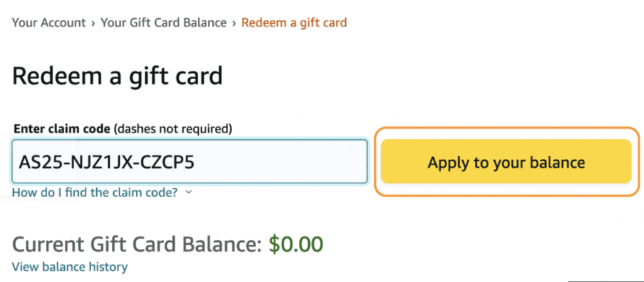Go to Your Account breadcrumb
Viewport: 644px width, 282px height.
coord(48,23)
